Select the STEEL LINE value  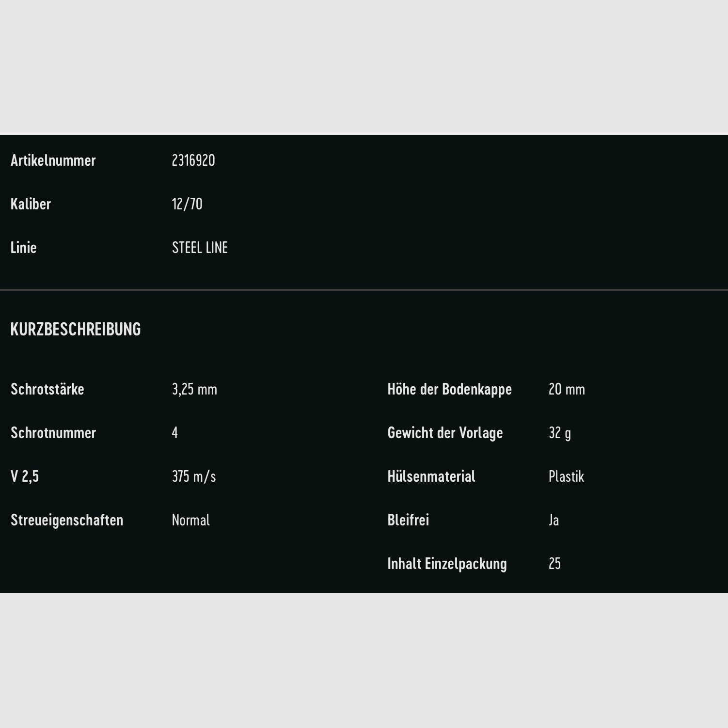tap(200, 248)
